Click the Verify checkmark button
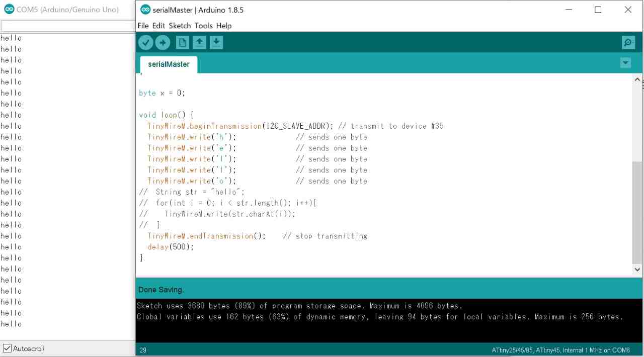Screen dimensions: 644x357 [x=145, y=43]
